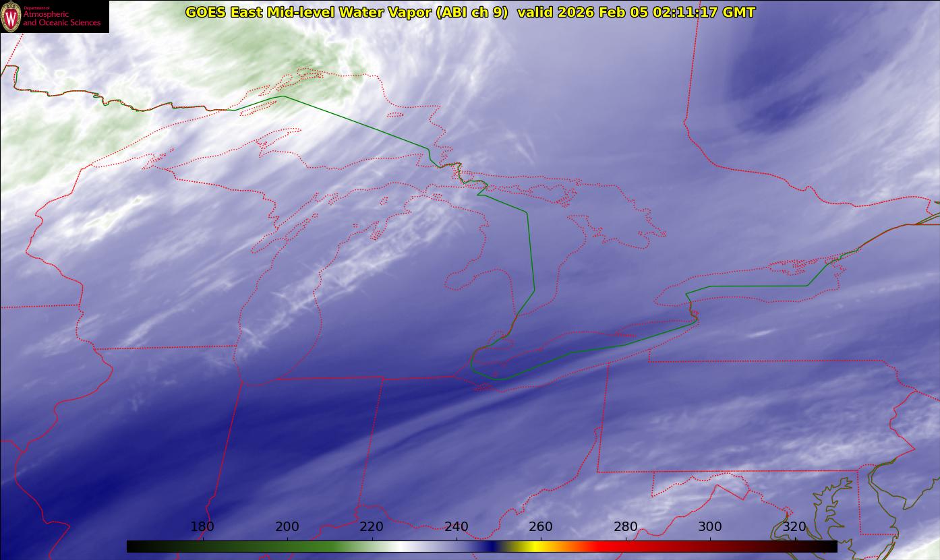Click the 240 colorbar tick label
This screenshot has width=940, height=560.
pos(457,527)
